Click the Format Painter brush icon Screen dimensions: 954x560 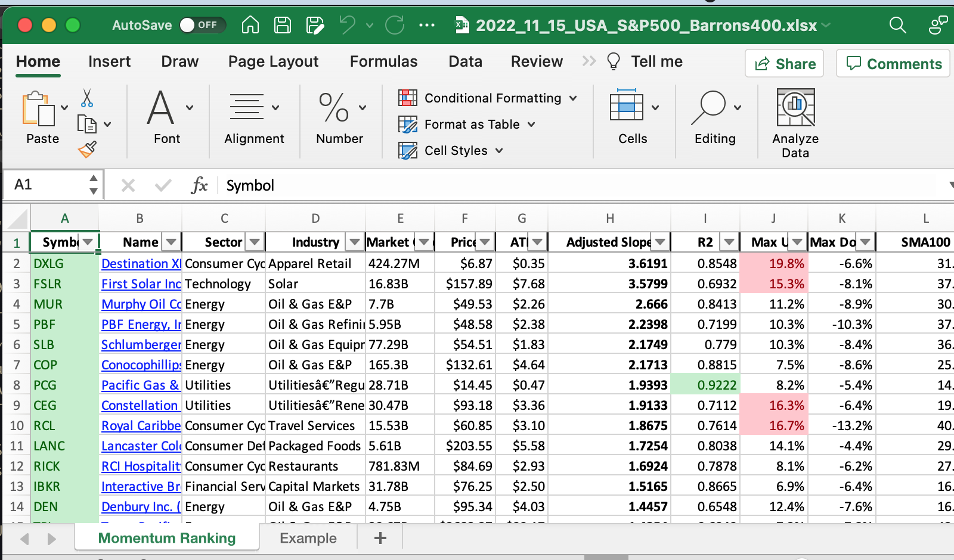tap(87, 150)
